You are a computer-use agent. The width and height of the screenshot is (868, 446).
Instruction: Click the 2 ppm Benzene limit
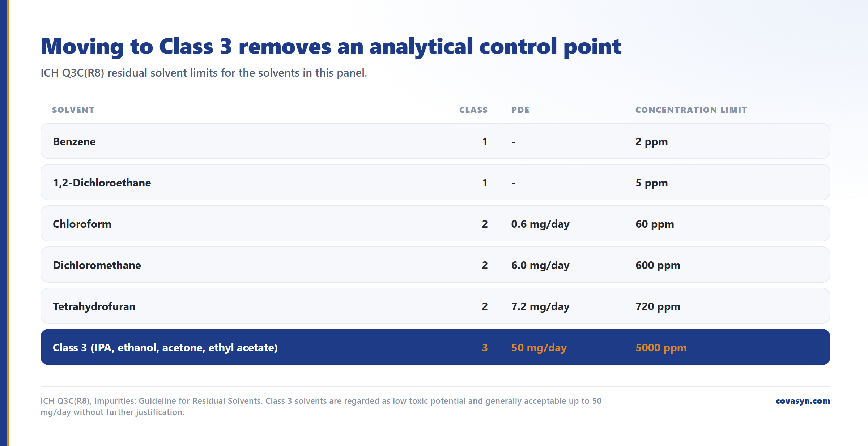[x=652, y=142]
